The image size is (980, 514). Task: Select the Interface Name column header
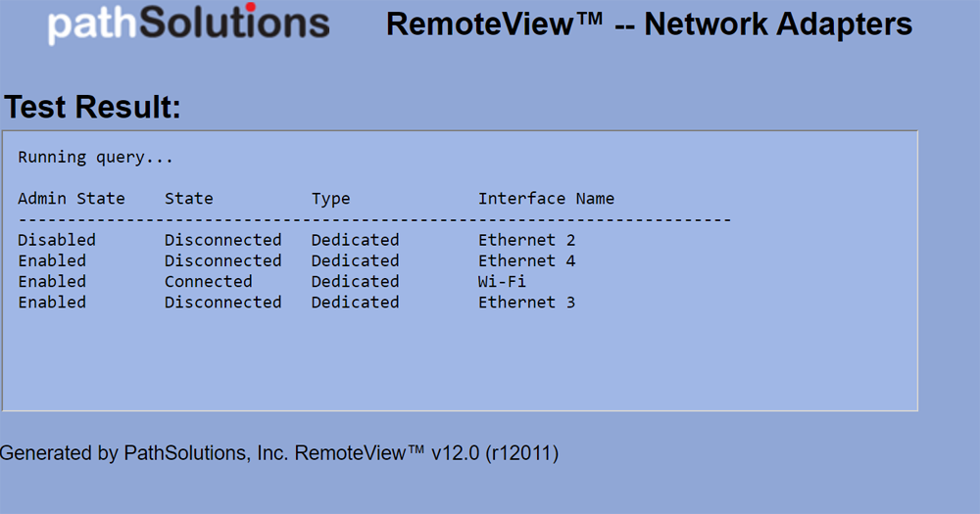point(546,199)
